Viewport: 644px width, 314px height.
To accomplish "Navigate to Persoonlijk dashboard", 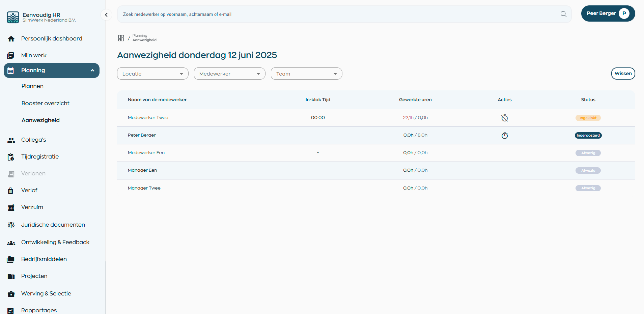I will point(51,38).
